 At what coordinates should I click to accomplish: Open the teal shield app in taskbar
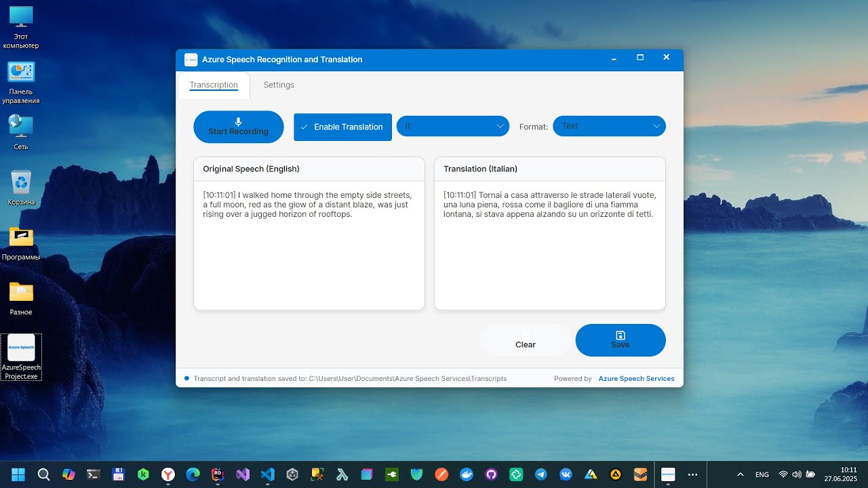tap(417, 474)
